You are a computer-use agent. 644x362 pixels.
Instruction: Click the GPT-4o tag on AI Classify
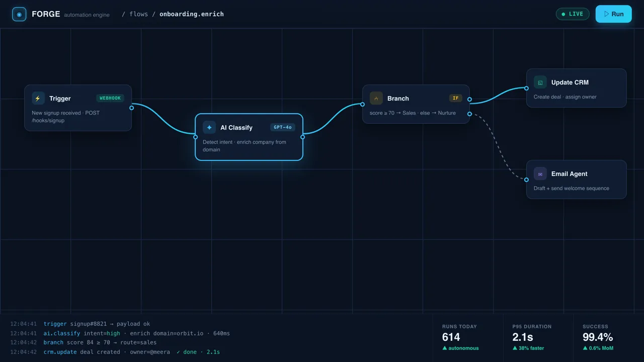click(283, 127)
